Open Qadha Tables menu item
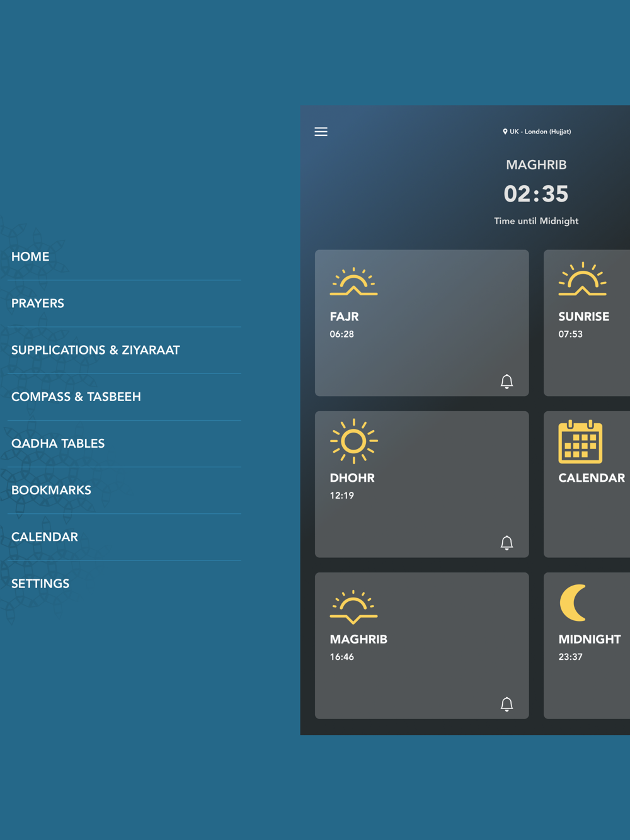 coord(124,443)
